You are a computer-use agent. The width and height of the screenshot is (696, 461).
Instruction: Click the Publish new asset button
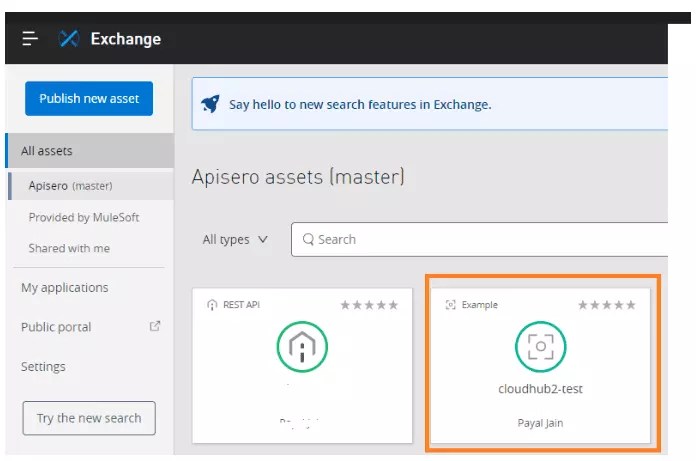(x=89, y=99)
